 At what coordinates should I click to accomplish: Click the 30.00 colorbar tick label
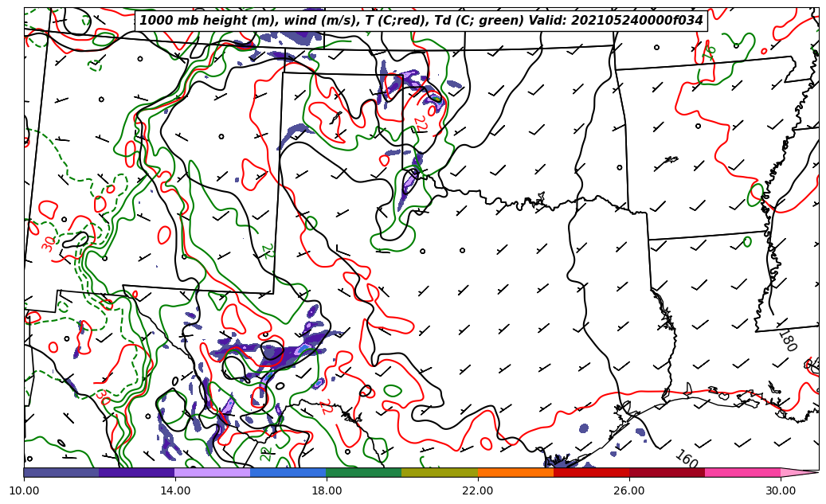(781, 490)
